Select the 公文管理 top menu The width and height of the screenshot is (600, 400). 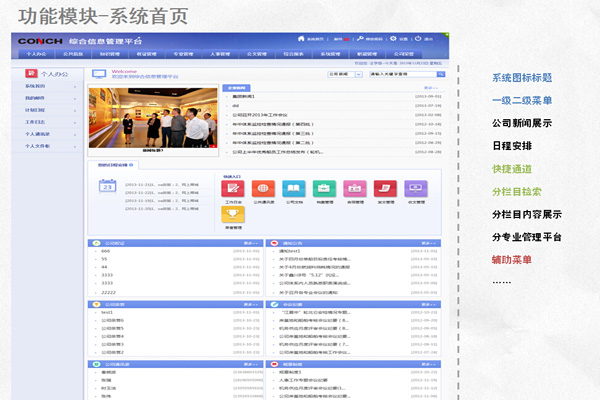pos(257,54)
